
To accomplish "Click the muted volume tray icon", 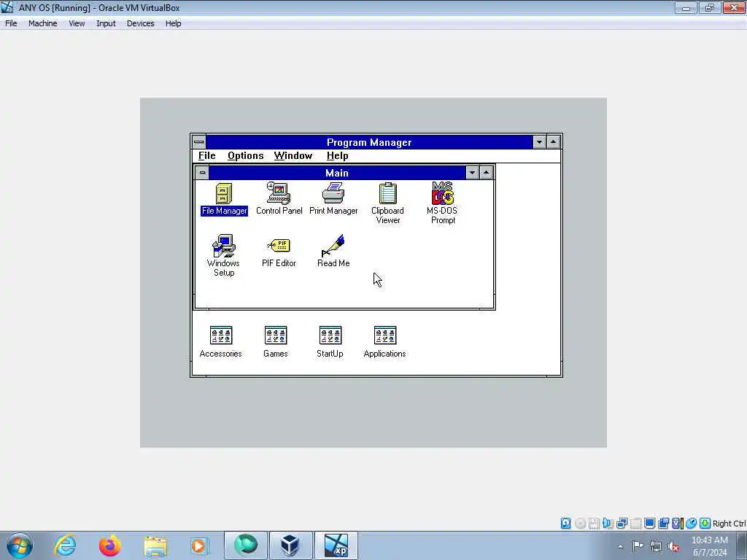I will coord(673,546).
